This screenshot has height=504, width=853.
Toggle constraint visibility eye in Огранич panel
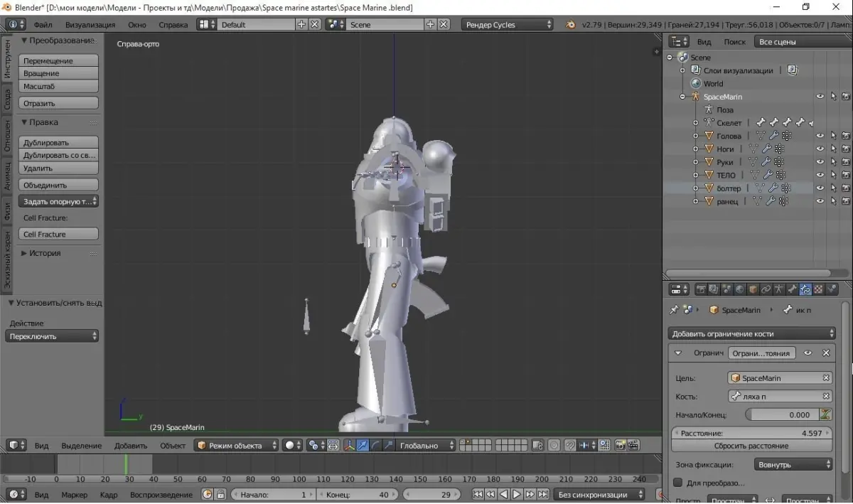808,353
